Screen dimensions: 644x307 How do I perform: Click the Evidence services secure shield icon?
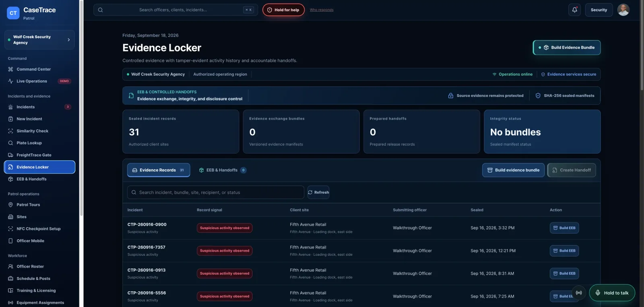click(x=543, y=74)
